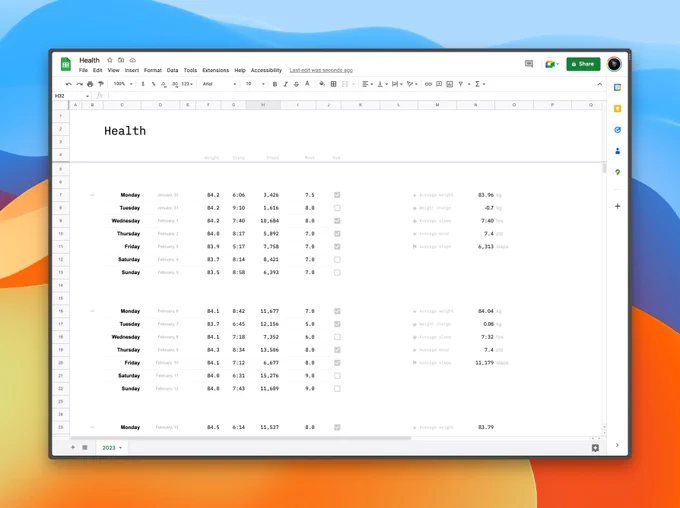Click the Undo arrow in the toolbar
Viewport: 680px width, 508px height.
coord(69,84)
